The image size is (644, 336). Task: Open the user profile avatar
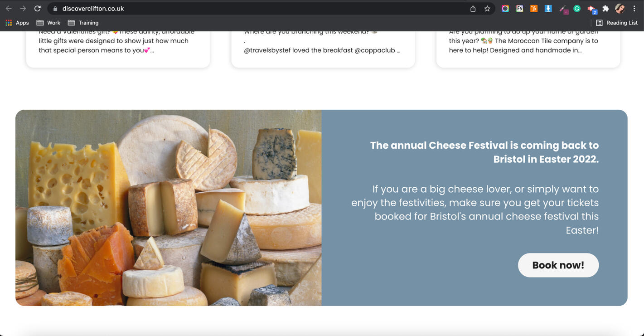620,9
